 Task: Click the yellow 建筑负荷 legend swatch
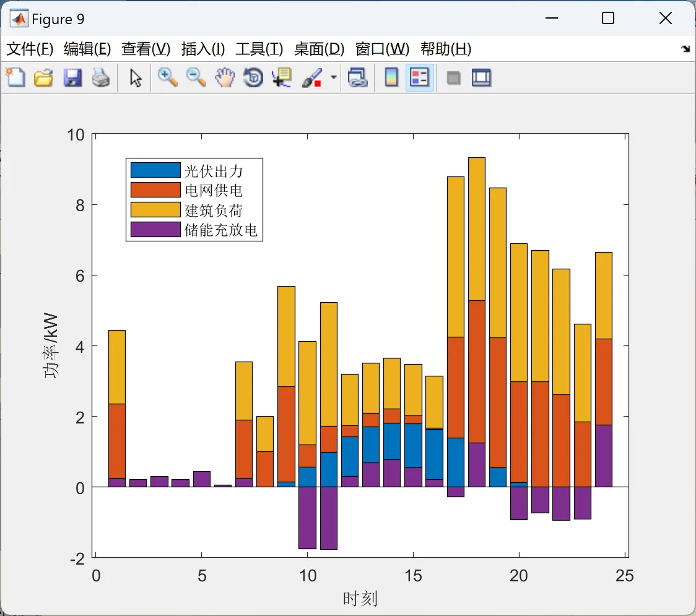(155, 209)
